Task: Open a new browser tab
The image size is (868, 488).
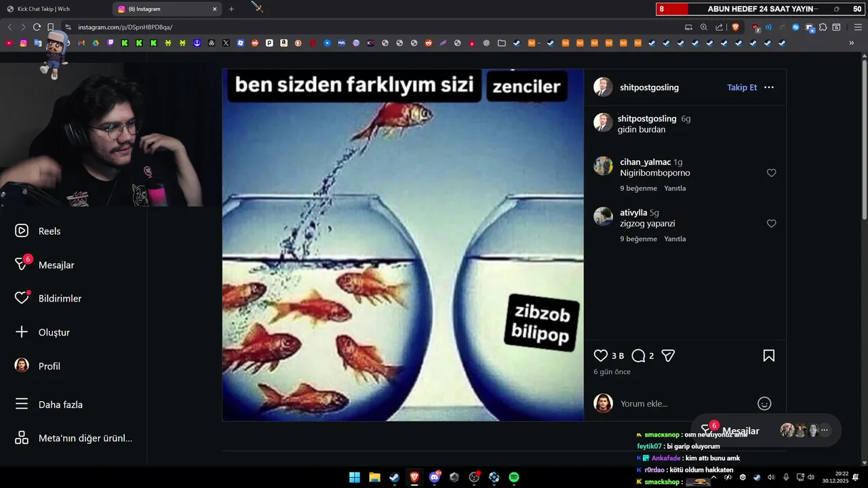Action: [x=231, y=9]
